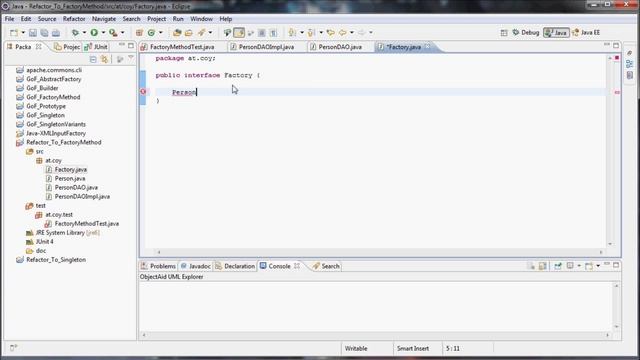Open the Run launch dropdown arrow
The image size is (640, 360).
coord(103,33)
